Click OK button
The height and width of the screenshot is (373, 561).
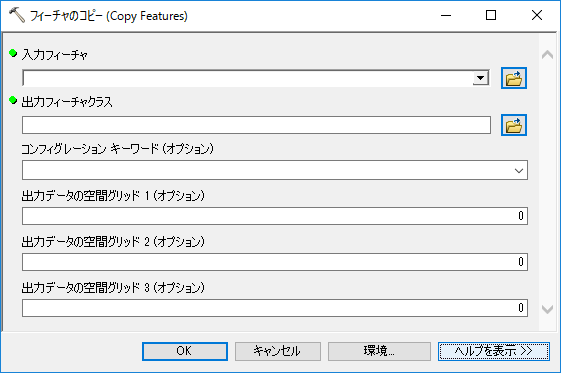coord(185,351)
